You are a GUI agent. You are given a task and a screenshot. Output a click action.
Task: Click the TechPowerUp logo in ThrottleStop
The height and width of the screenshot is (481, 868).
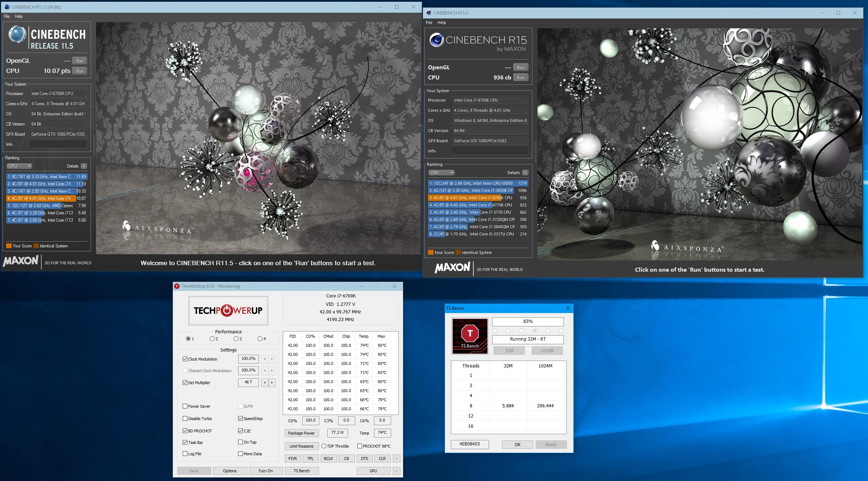click(x=228, y=311)
